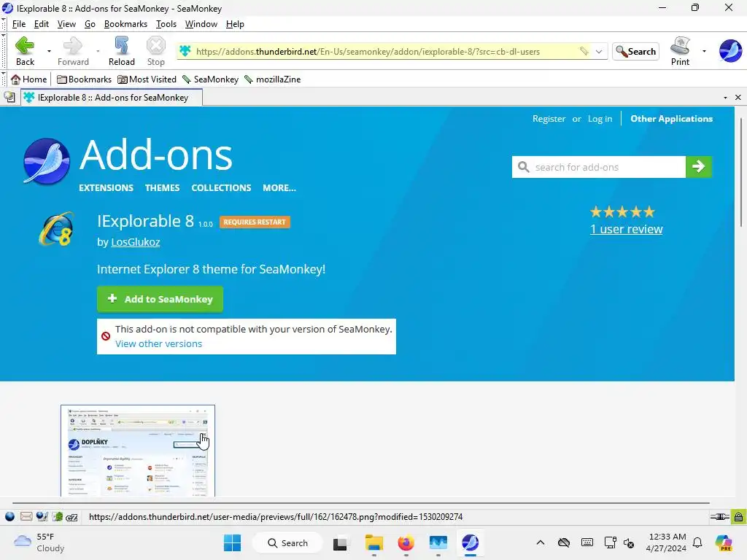Expand the Most Visited bookmarks folder

pyautogui.click(x=147, y=79)
